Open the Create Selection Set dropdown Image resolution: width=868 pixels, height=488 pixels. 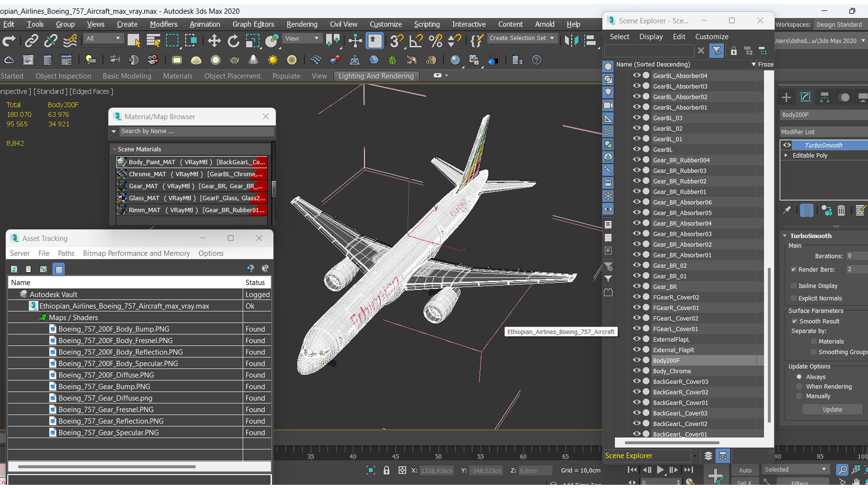tap(522, 38)
